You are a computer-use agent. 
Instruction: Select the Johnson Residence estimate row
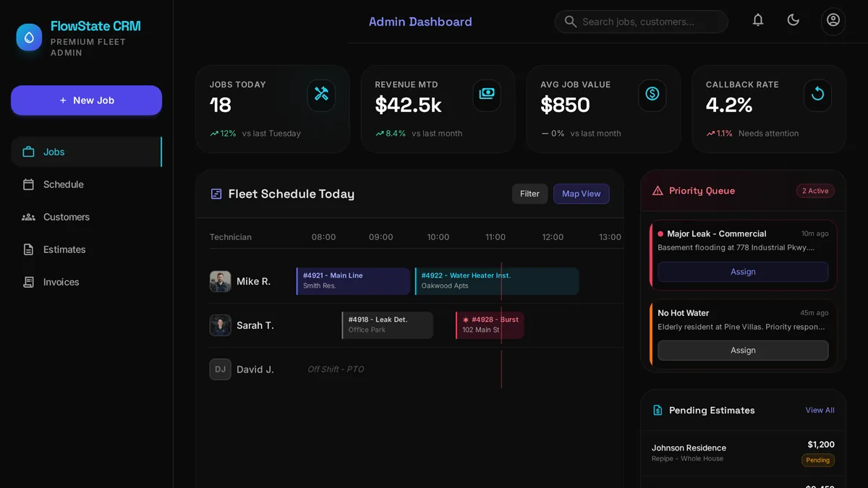tap(743, 453)
